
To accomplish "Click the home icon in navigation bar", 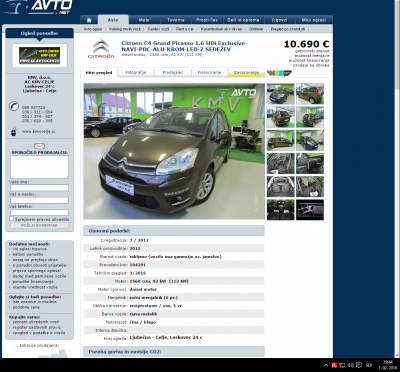I will coord(89,20).
